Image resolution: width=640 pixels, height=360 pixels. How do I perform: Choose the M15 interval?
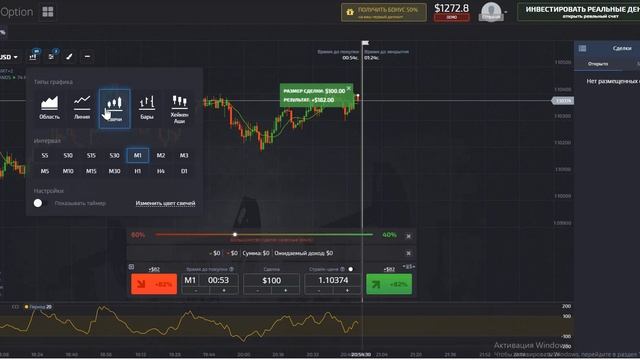[x=91, y=171]
